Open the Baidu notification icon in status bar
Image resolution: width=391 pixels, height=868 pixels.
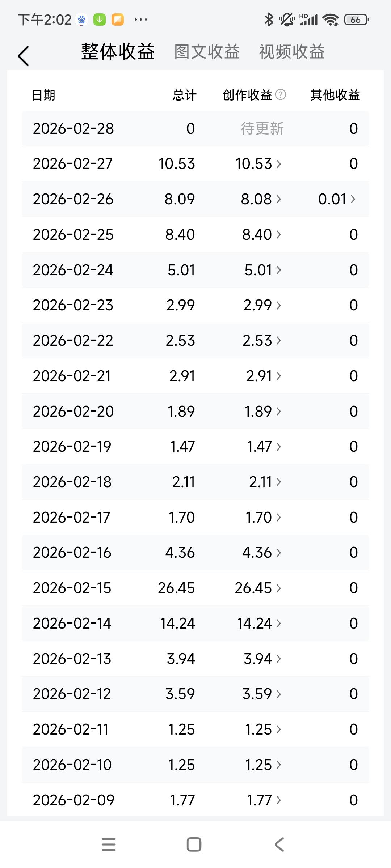click(x=82, y=20)
